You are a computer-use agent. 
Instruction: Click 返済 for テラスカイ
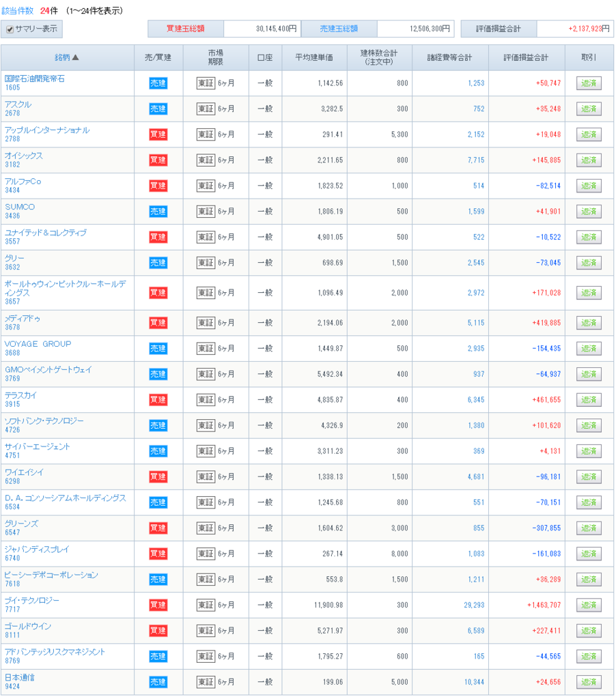[589, 400]
